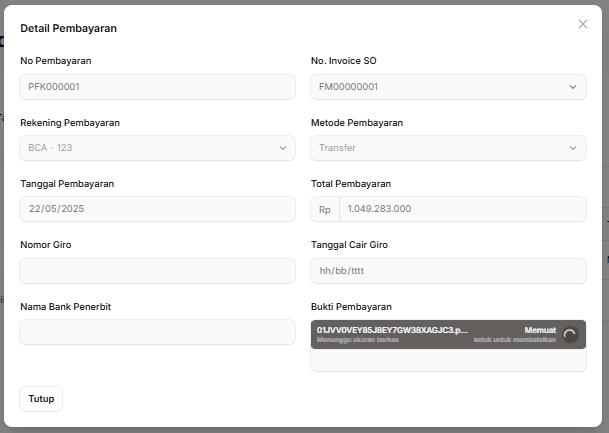Click the Total Pembayaran amount field
This screenshot has height=433, width=609.
[x=463, y=209]
